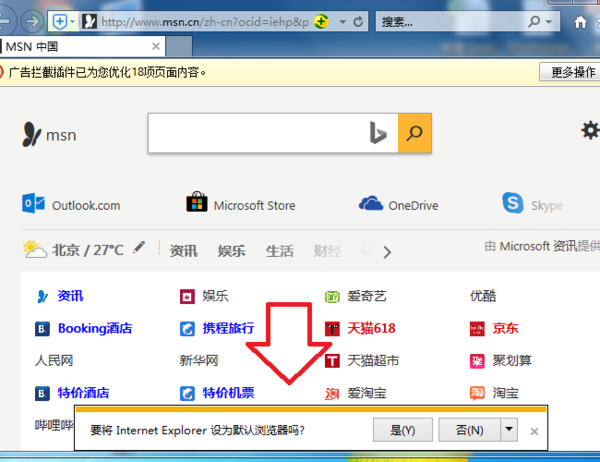
Task: Select the 娱乐 navigation tab
Action: (232, 251)
